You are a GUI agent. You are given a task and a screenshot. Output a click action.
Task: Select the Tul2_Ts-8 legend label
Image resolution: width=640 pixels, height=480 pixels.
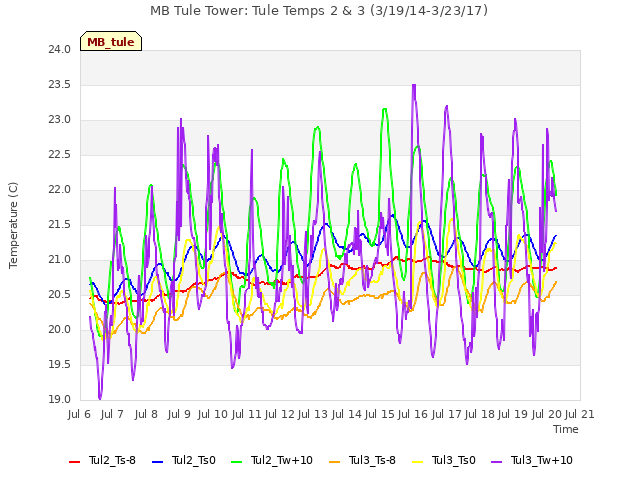[x=112, y=460]
